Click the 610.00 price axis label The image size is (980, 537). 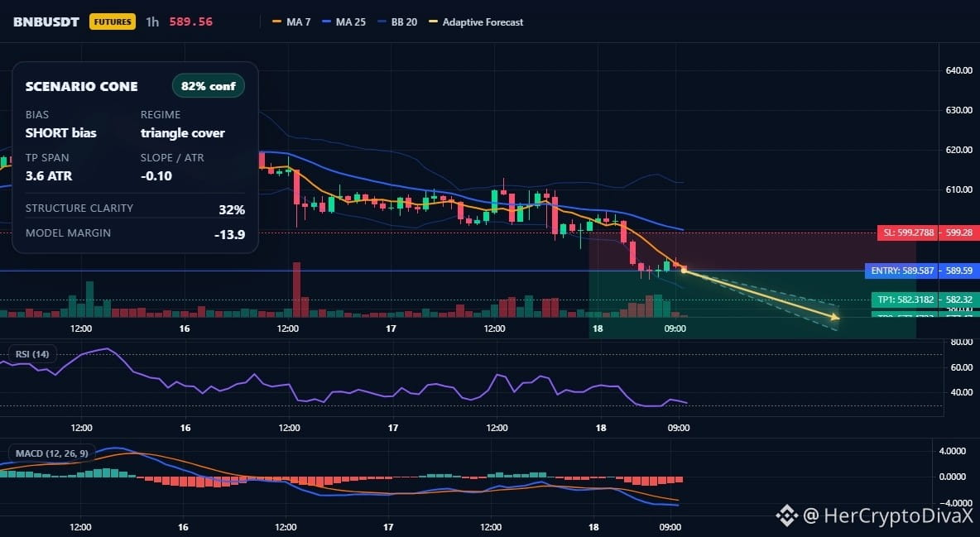click(x=959, y=189)
